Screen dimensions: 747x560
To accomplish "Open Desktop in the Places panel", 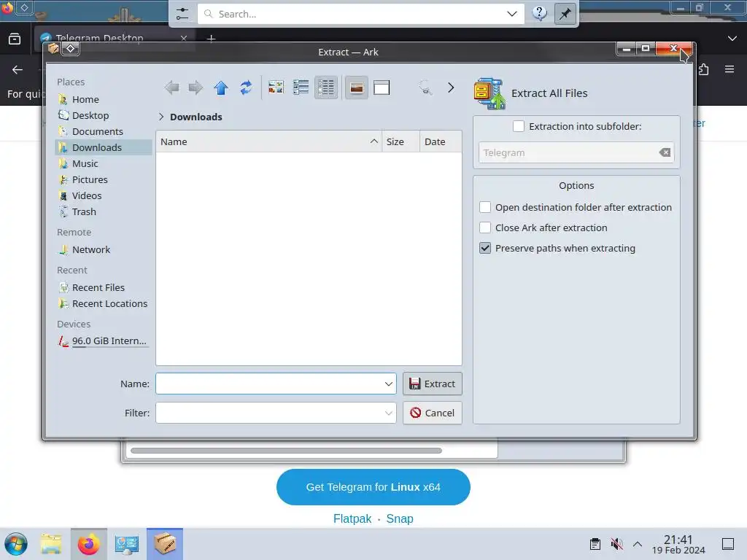I will [104, 115].
